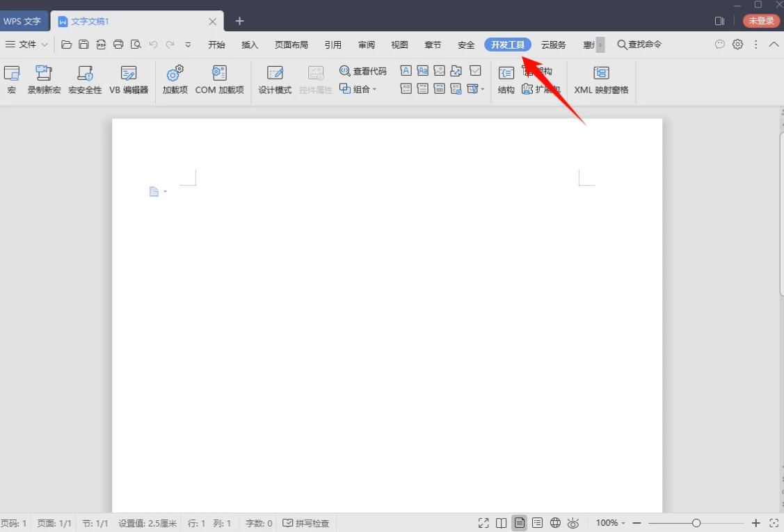The height and width of the screenshot is (532, 784).
Task: Select the 开发工具 tab
Action: point(508,45)
